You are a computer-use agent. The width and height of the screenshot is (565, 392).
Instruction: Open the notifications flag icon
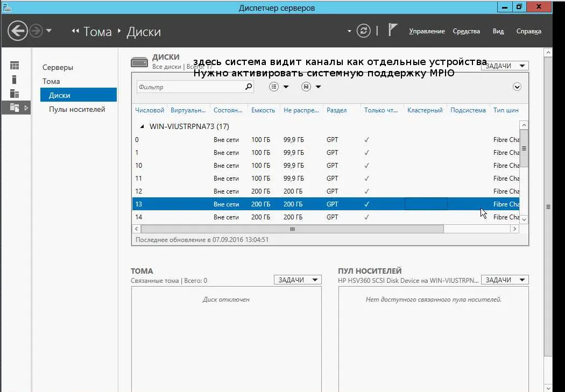pyautogui.click(x=392, y=30)
